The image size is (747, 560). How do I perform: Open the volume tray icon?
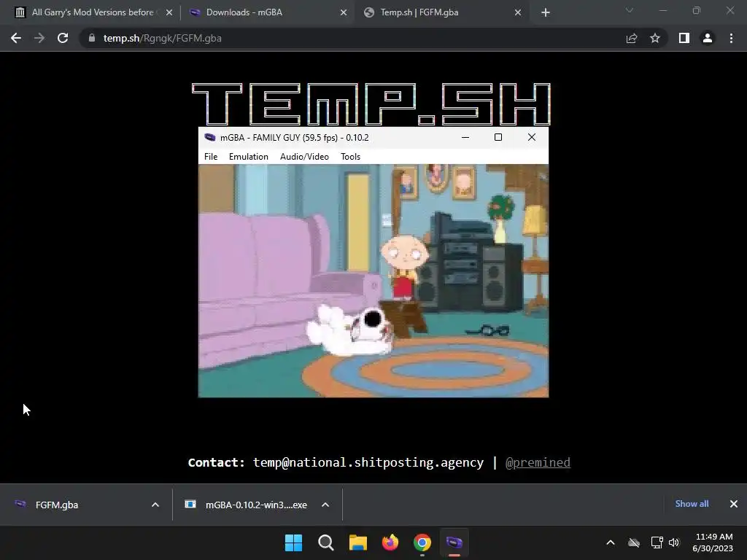[x=673, y=542]
